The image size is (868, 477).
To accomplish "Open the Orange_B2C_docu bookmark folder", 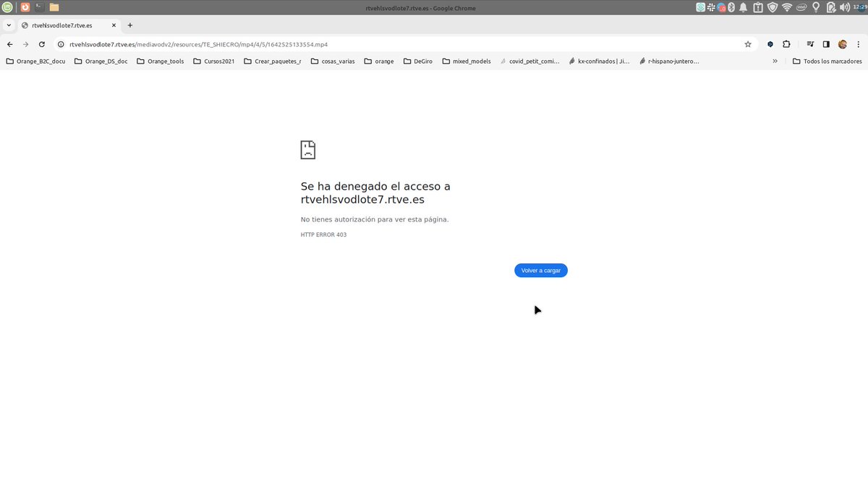I will [35, 62].
